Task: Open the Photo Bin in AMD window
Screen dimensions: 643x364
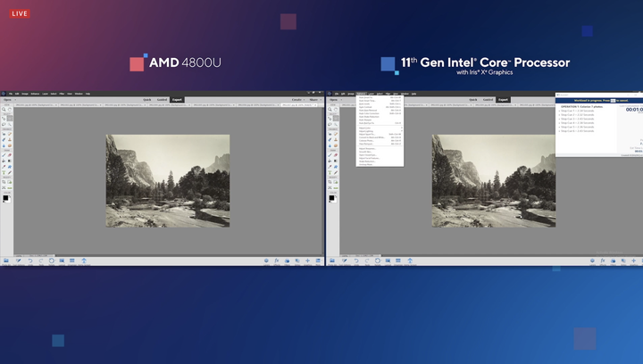Action: (6, 261)
